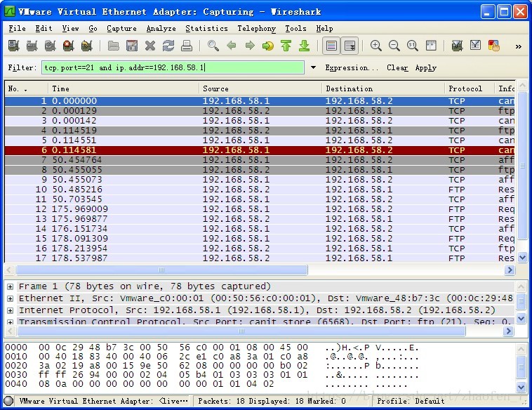
Task: Zoom out on packet text
Action: coord(394,46)
